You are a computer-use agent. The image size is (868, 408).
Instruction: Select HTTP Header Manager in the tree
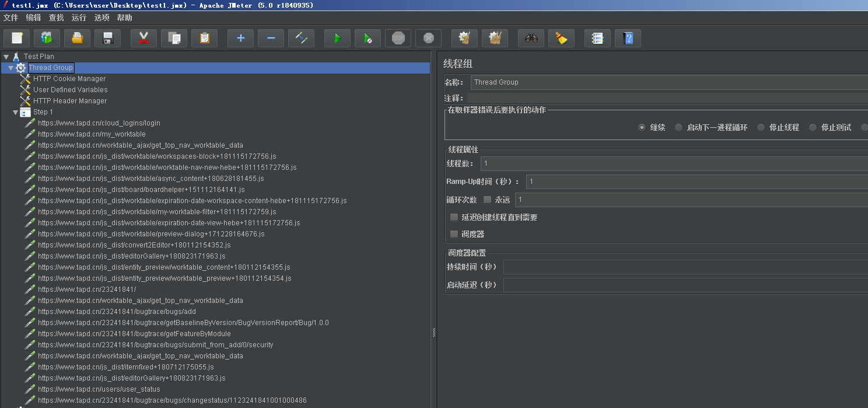[70, 101]
